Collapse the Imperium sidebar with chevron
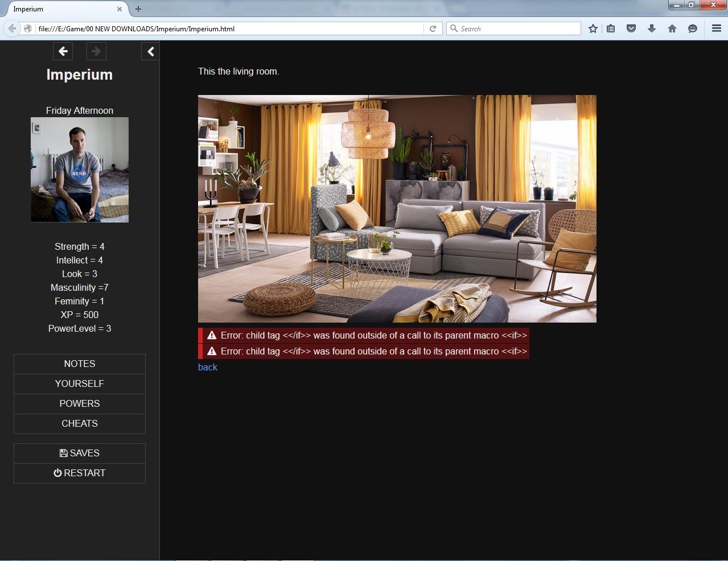728x561 pixels. [x=150, y=52]
